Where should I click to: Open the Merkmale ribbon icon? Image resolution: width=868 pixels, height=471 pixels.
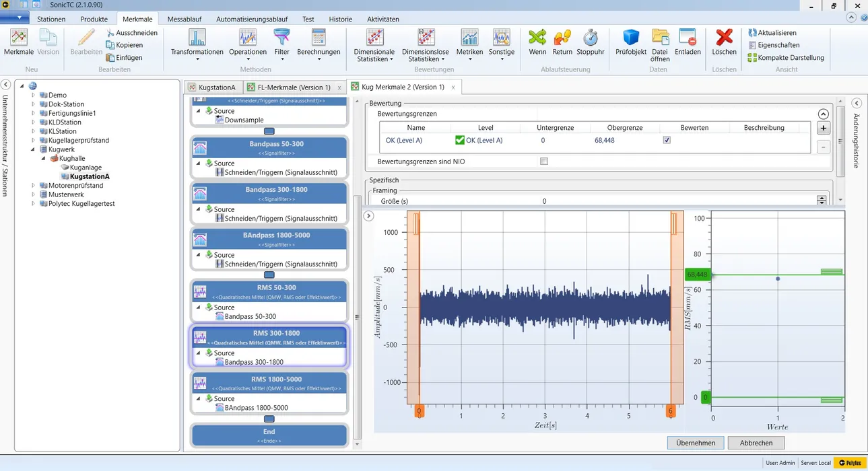click(x=18, y=41)
